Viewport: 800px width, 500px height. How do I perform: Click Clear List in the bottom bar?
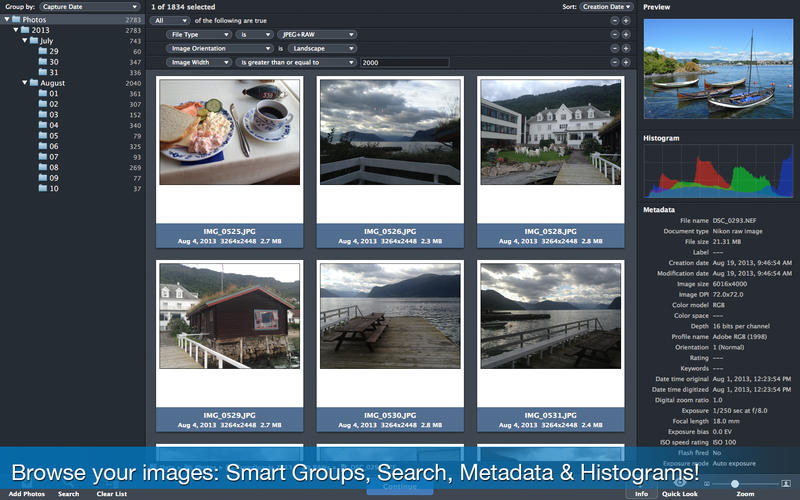pyautogui.click(x=111, y=494)
